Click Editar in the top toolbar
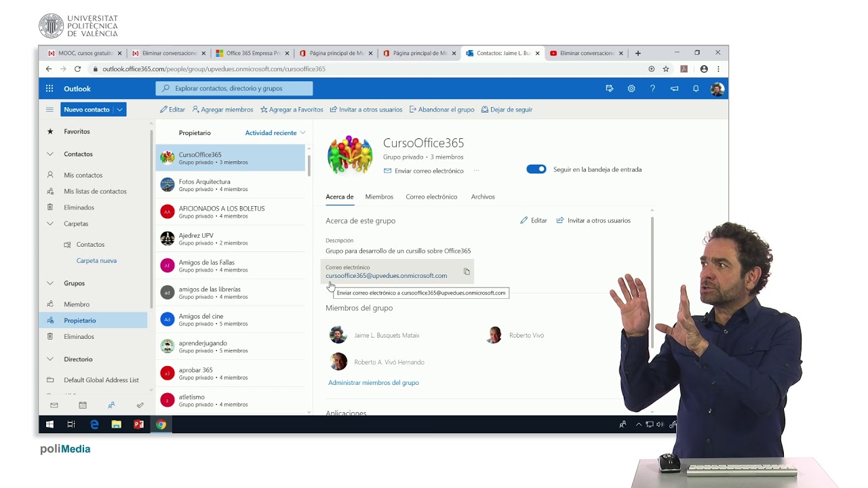 (172, 109)
